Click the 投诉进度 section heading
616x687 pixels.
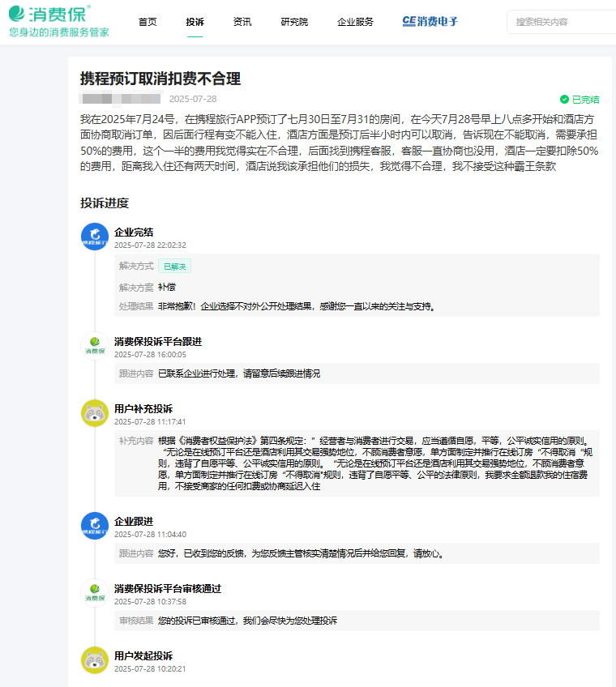point(105,203)
